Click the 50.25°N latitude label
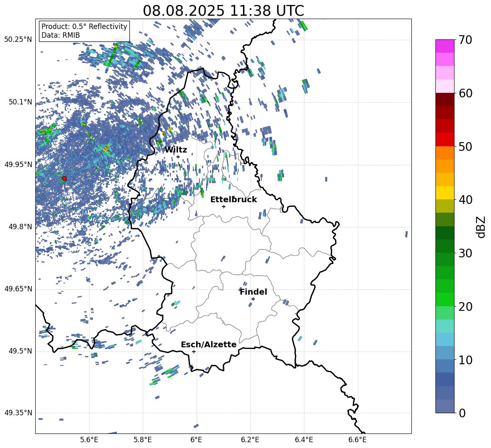 19,40
